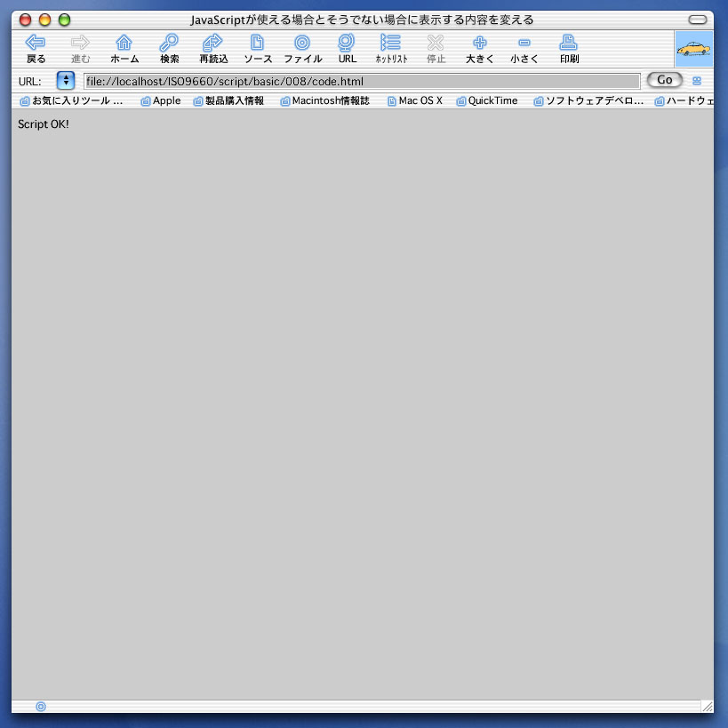
Task: Open the QuickTime bookmark folder
Action: click(x=487, y=100)
